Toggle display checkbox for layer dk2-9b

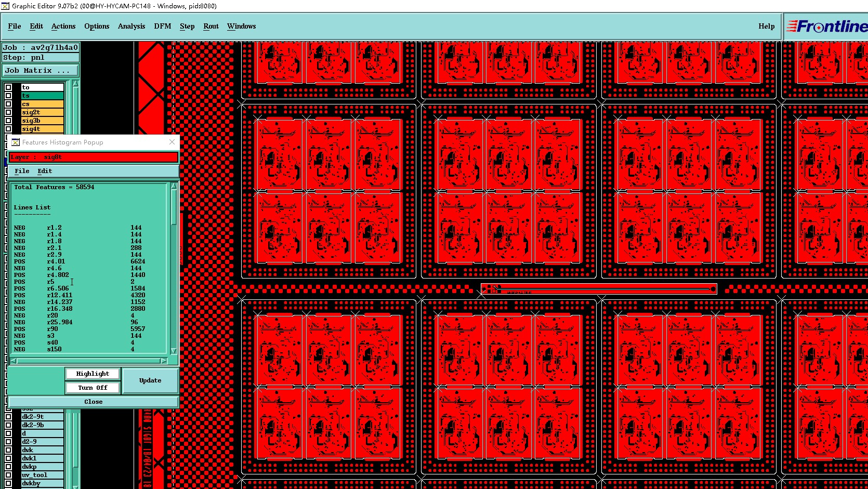[x=8, y=425]
